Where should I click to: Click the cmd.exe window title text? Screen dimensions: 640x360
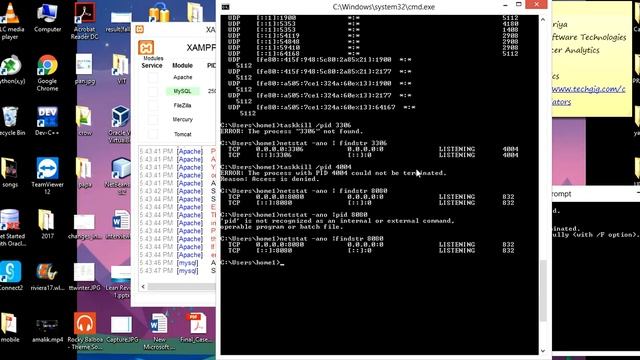pos(384,7)
